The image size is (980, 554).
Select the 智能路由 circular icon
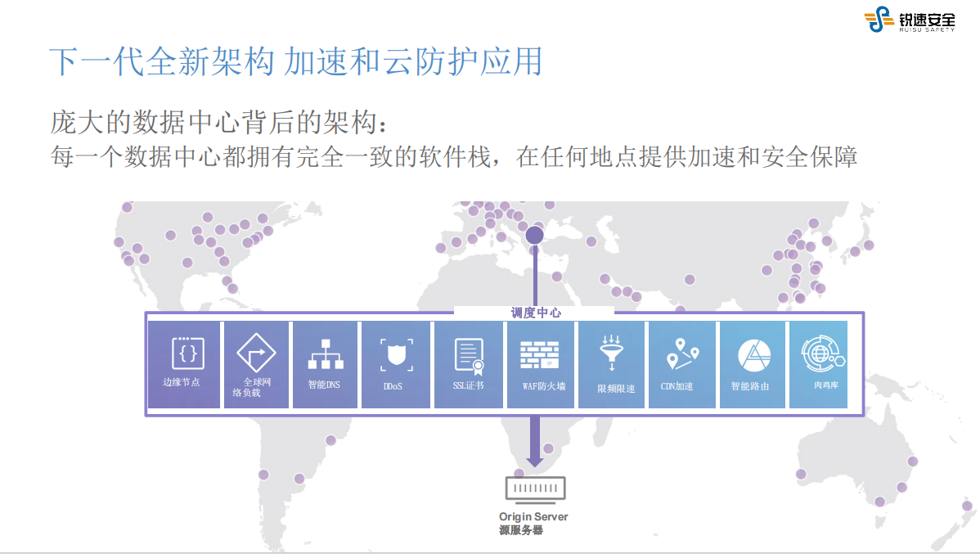754,354
